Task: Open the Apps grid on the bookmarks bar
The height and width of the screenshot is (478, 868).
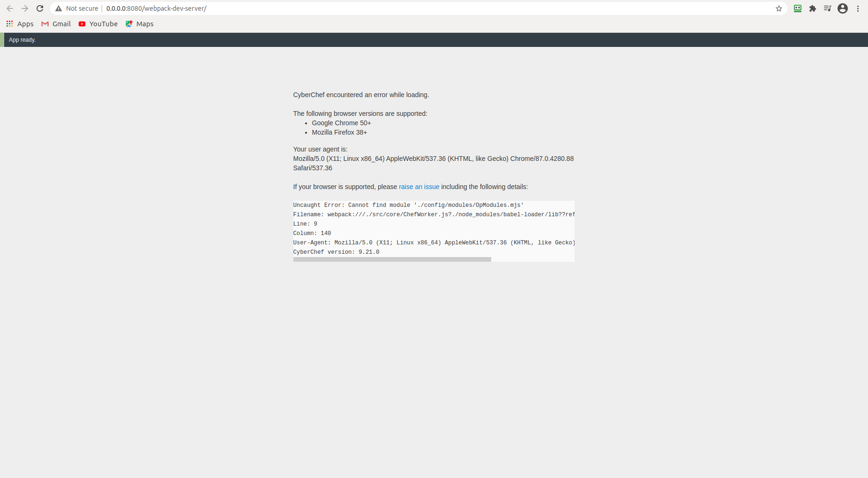Action: click(9, 23)
